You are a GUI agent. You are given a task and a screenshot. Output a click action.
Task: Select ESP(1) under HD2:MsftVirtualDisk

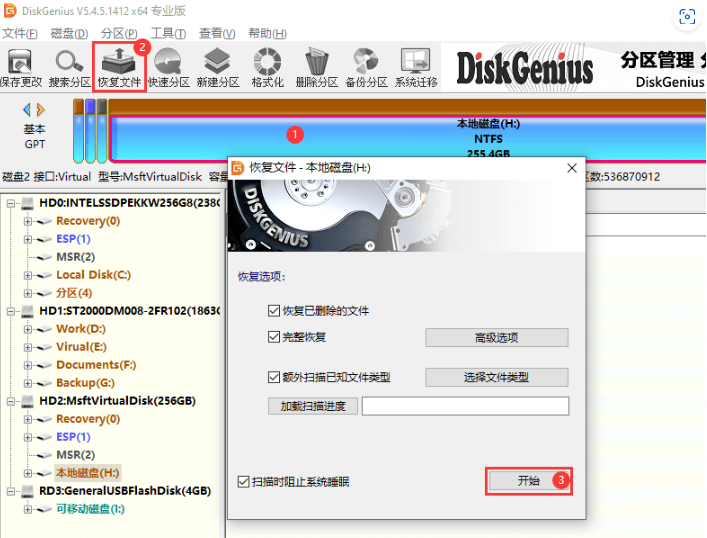click(x=73, y=437)
